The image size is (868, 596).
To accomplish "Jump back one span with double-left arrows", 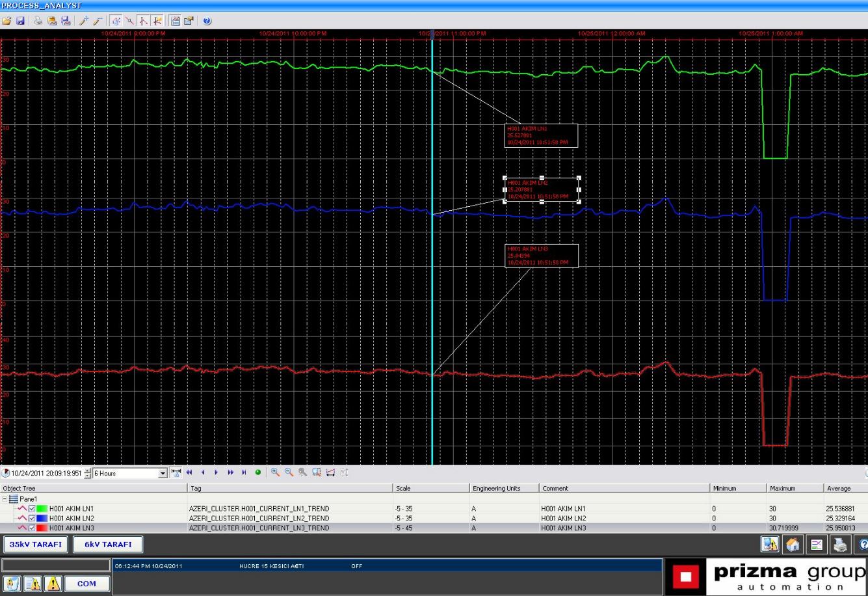I will [x=189, y=472].
